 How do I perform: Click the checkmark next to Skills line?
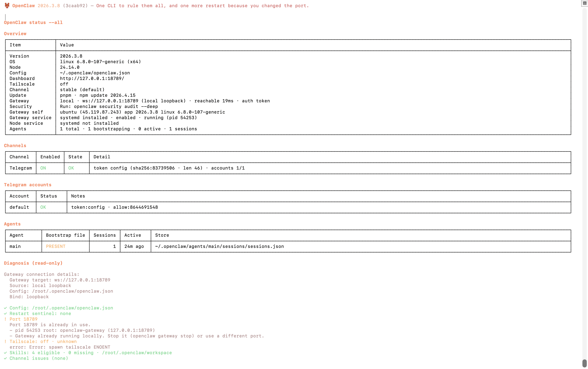click(5, 353)
